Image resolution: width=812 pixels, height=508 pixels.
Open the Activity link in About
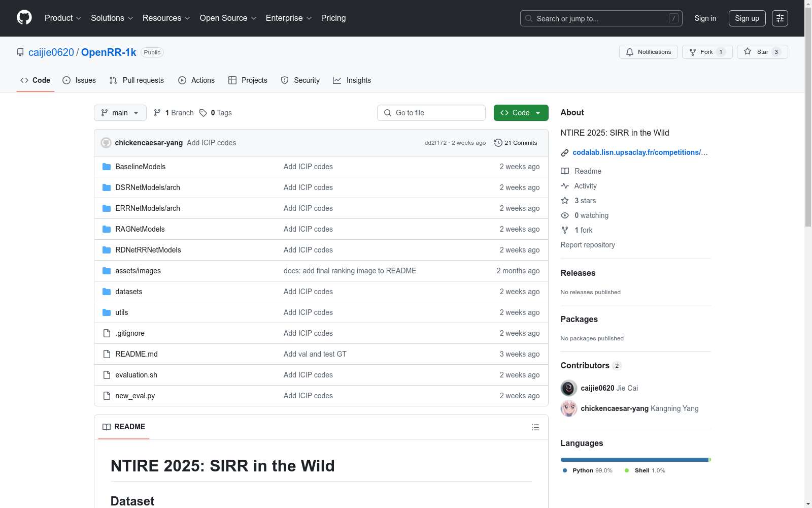click(x=585, y=186)
